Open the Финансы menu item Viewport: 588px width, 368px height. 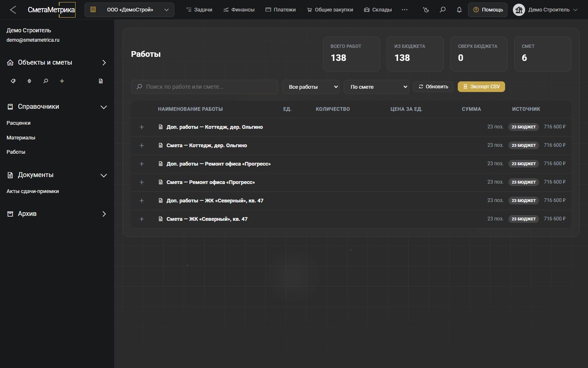tap(239, 9)
